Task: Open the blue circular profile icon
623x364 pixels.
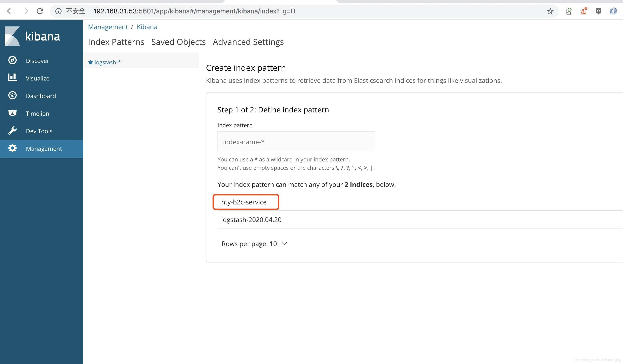Action: [x=613, y=11]
